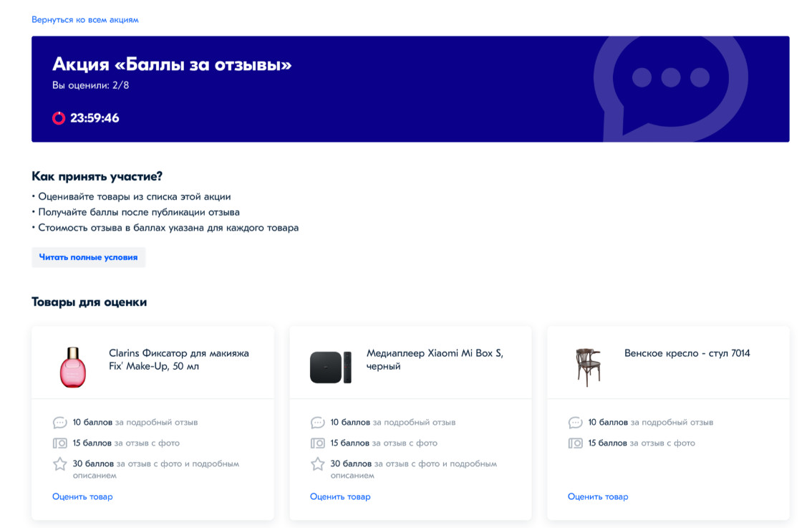Open Xiaomi Mi Box S product image
This screenshot has width=812, height=528.
click(330, 367)
